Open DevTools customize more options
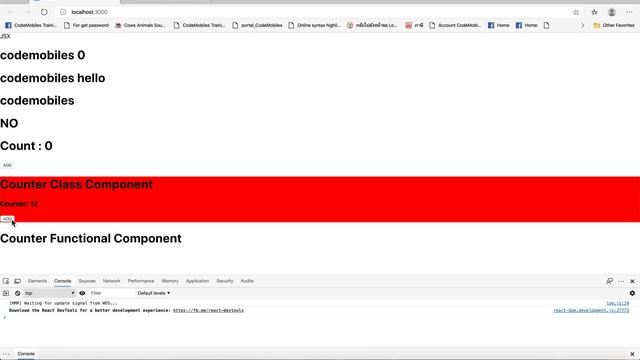 point(621,281)
